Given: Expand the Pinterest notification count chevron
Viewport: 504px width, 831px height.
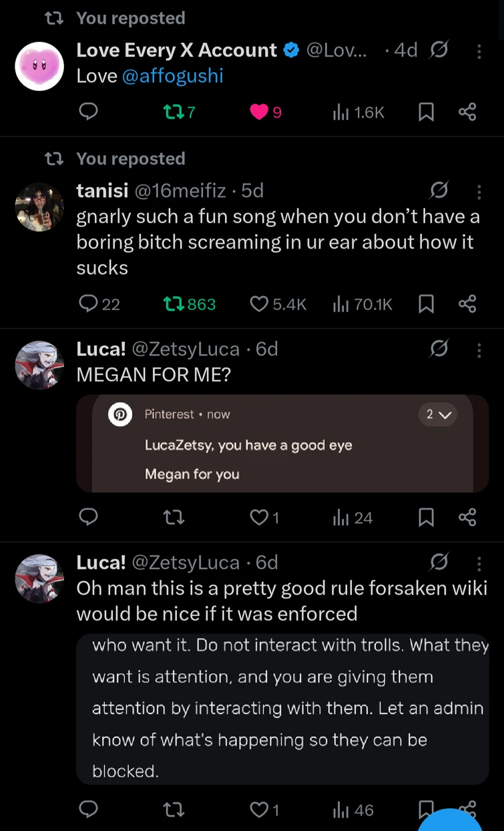Looking at the screenshot, I should (x=439, y=415).
